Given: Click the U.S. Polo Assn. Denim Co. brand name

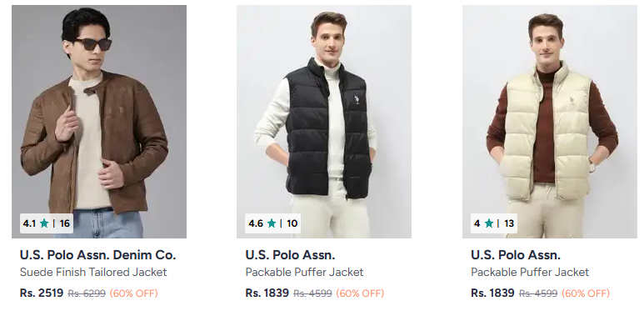Looking at the screenshot, I should pyautogui.click(x=97, y=255).
